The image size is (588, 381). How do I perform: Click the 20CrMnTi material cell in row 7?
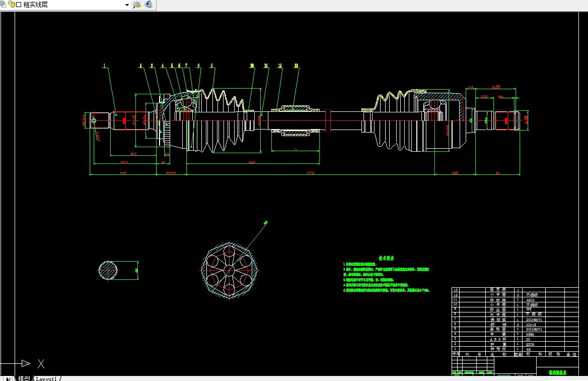534,320
